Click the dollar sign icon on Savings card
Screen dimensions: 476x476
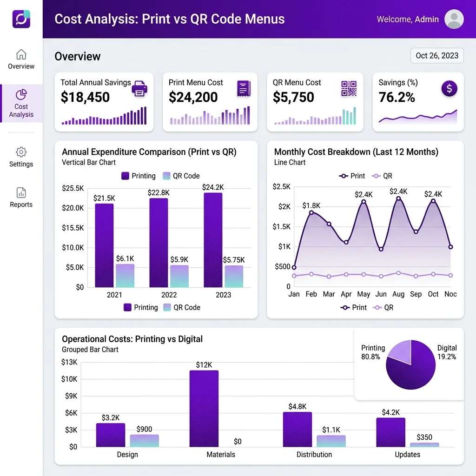[x=450, y=89]
